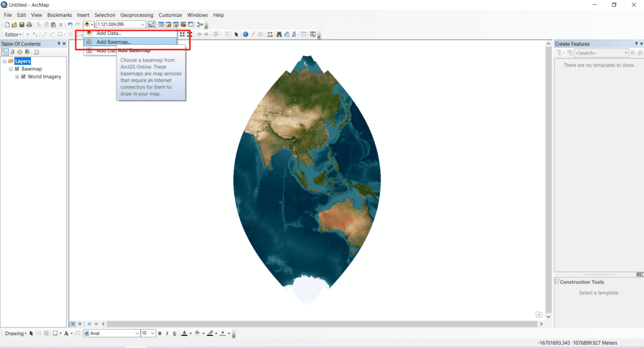Open the Customize menu
The height and width of the screenshot is (348, 644).
tap(170, 15)
